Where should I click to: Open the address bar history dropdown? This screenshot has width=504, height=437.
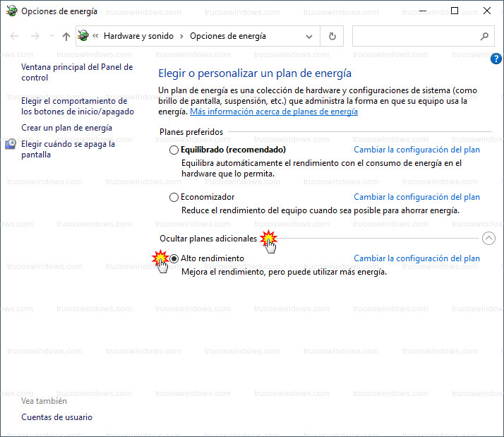pos(309,36)
